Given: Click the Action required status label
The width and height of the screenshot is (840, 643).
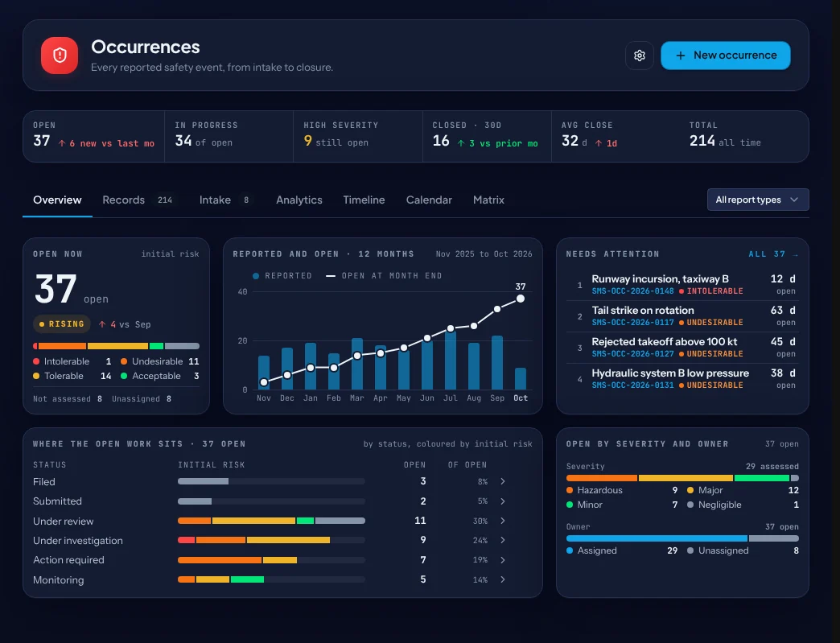Looking at the screenshot, I should [68, 560].
